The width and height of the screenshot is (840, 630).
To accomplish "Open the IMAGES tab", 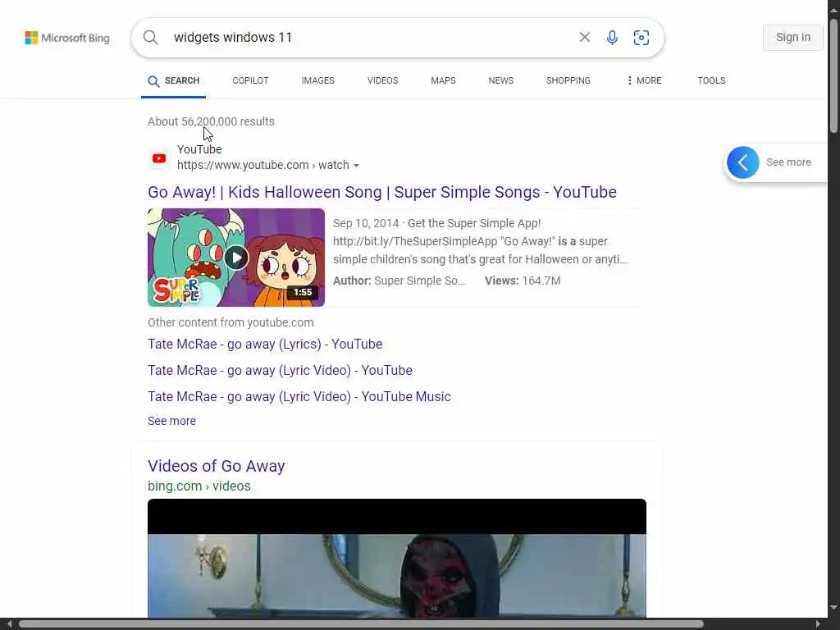I will (317, 81).
